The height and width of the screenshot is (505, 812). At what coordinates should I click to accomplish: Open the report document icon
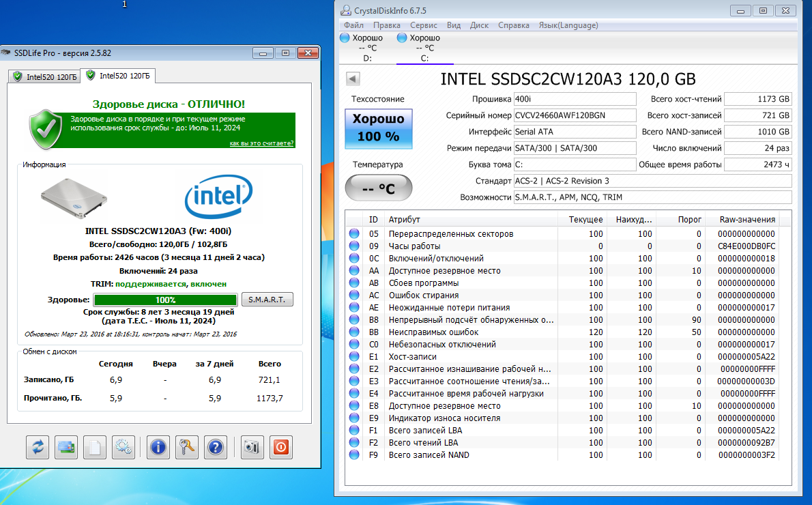(96, 448)
